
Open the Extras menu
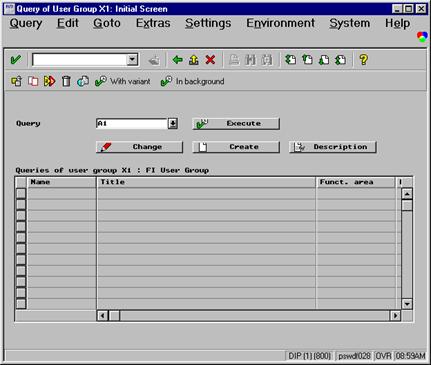(153, 23)
